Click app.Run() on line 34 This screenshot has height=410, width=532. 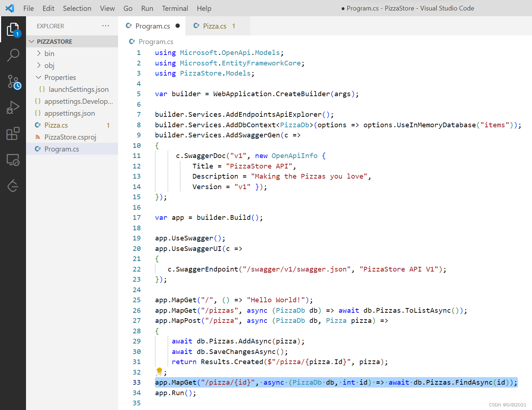tap(176, 393)
